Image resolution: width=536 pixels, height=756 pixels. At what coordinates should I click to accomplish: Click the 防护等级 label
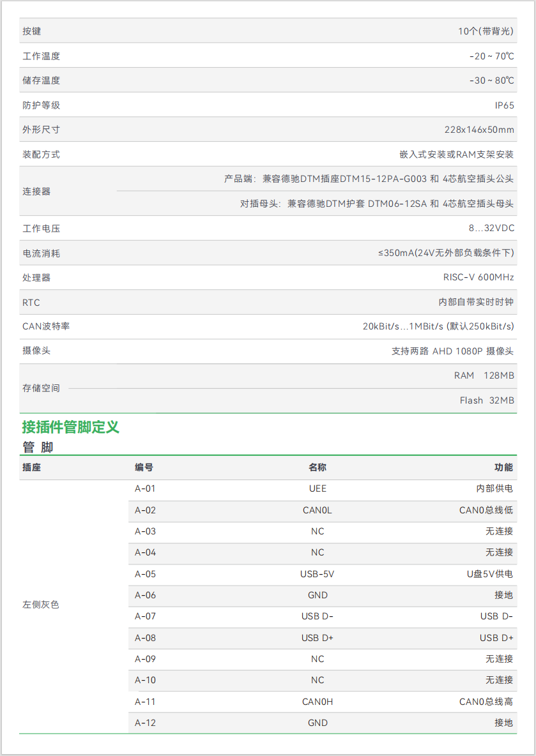41,105
